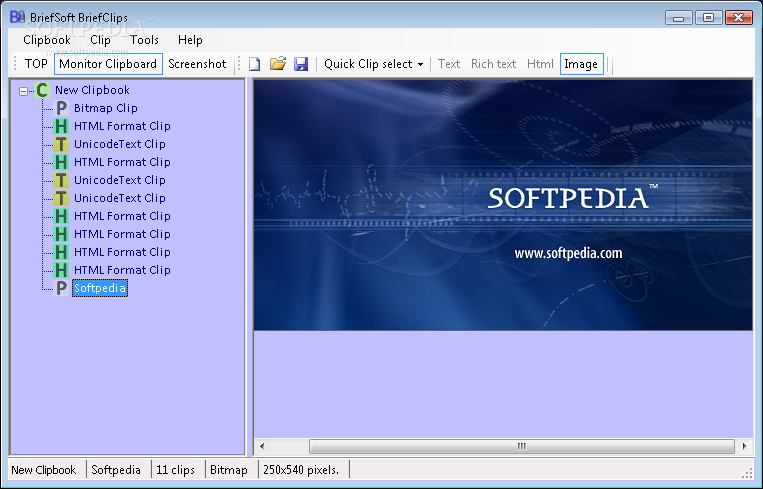Click 'Bitmap' in status bar

[x=229, y=470]
